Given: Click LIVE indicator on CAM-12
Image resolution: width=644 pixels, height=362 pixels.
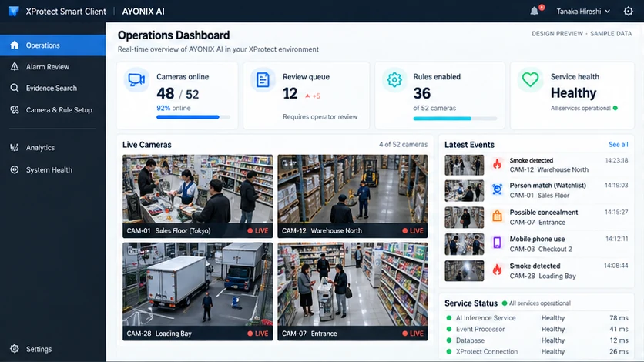Looking at the screenshot, I should coord(413,230).
